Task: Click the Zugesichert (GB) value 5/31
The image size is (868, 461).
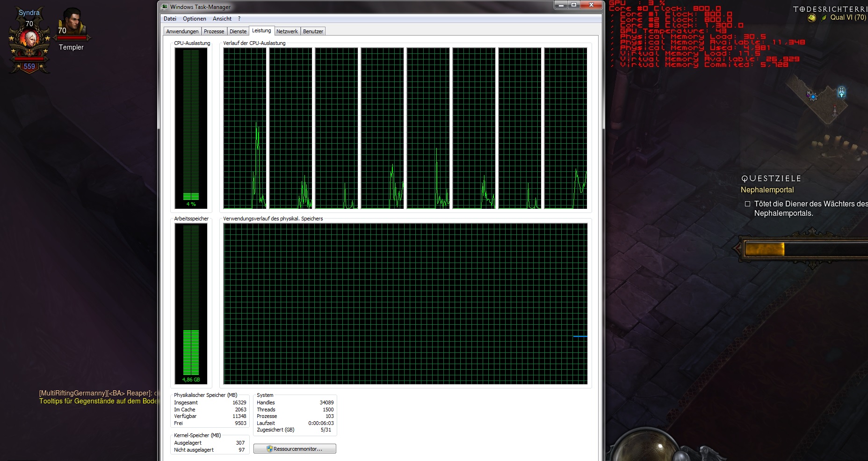Action: click(x=326, y=430)
